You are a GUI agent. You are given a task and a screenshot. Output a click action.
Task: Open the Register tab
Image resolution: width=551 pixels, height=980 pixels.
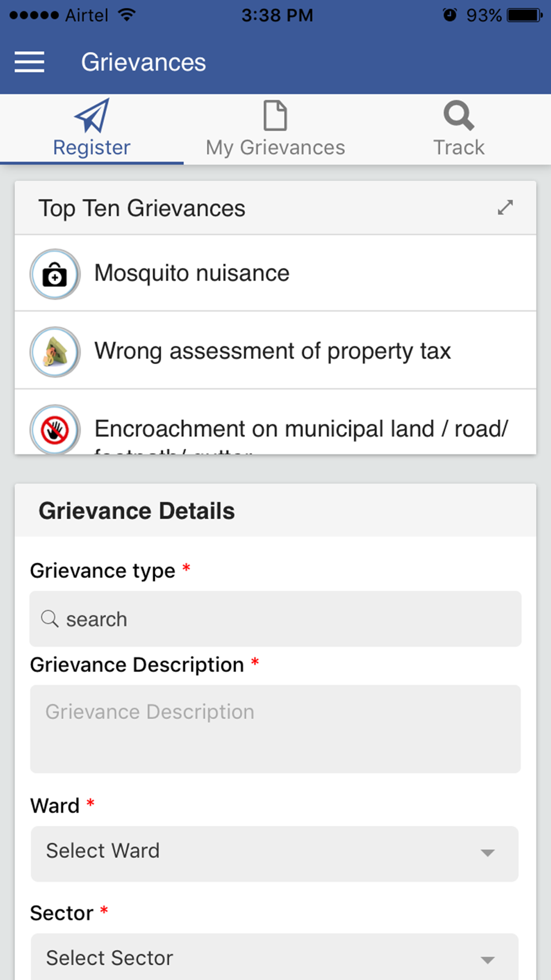click(92, 130)
